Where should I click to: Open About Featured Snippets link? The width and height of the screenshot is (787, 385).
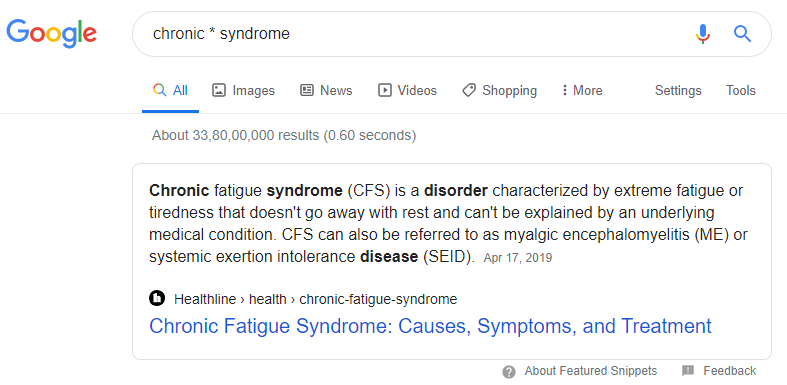590,371
